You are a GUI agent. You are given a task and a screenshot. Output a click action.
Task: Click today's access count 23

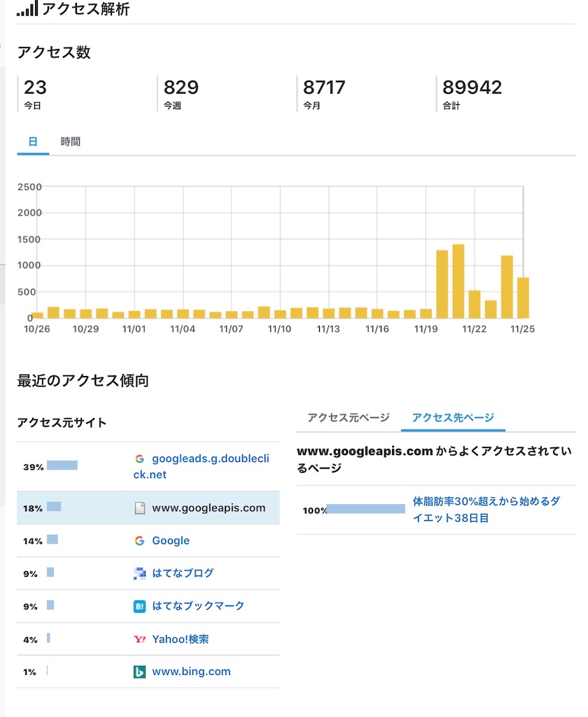[x=35, y=88]
